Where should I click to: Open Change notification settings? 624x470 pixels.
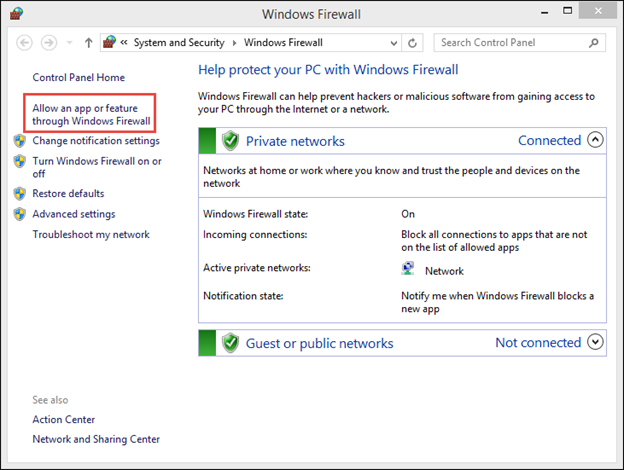coord(96,141)
